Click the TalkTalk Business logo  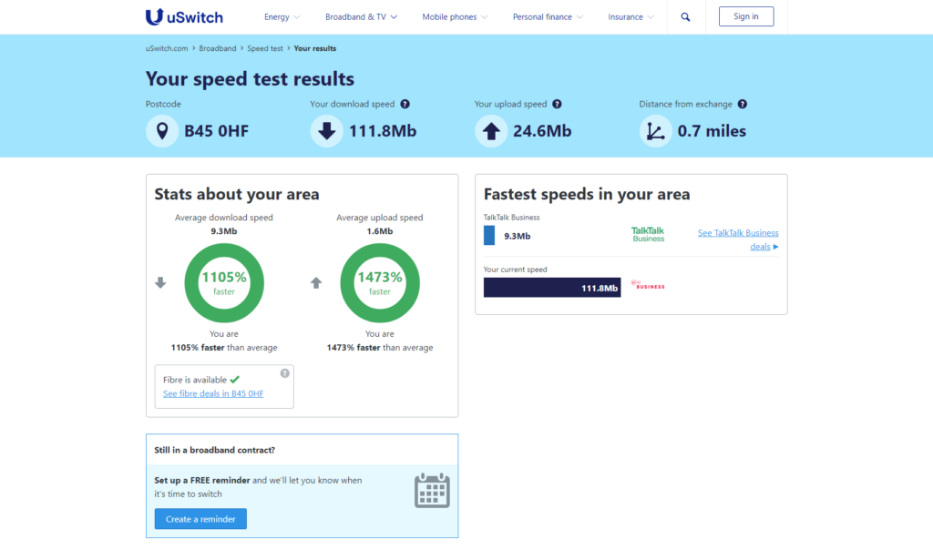(x=648, y=234)
